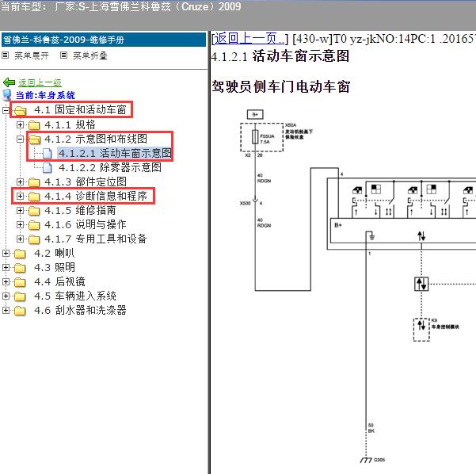Select 4.6 刮水器和洗涤器 tree item
The image size is (476, 474).
pos(80,310)
